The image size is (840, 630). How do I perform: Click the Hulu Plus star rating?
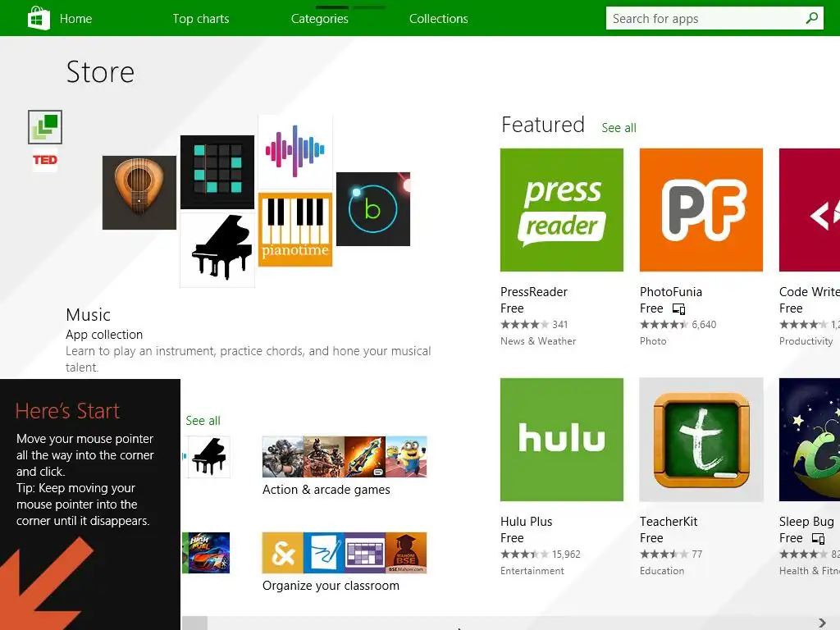pos(524,555)
